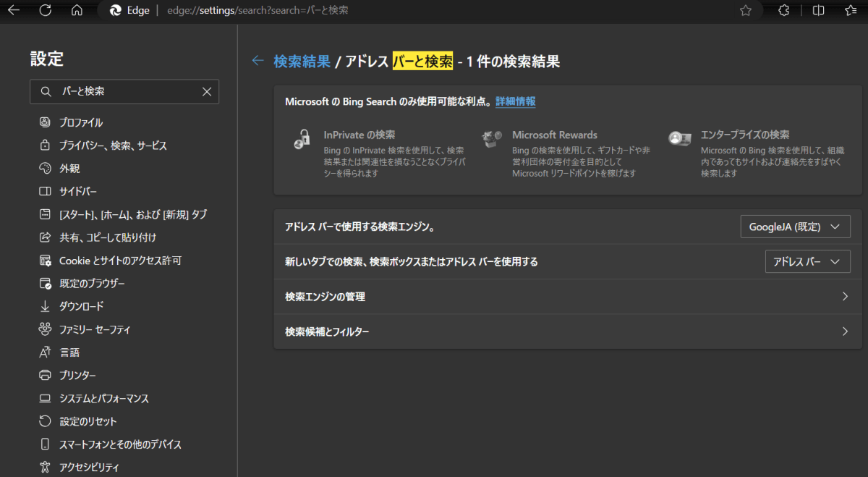Open [スタート]、[ホーム]、および [新規] タブ section

point(124,214)
